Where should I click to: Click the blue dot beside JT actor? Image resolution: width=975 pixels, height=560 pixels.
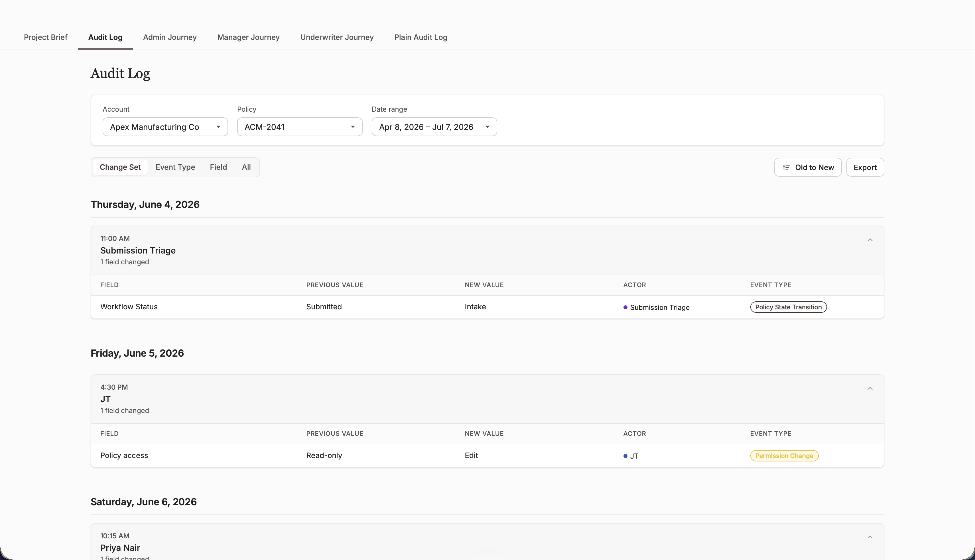[625, 456]
